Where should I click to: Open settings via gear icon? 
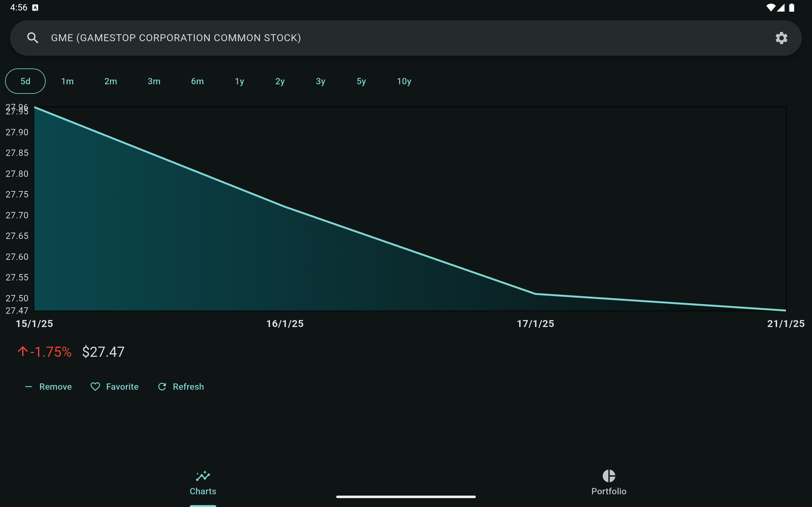(x=781, y=38)
